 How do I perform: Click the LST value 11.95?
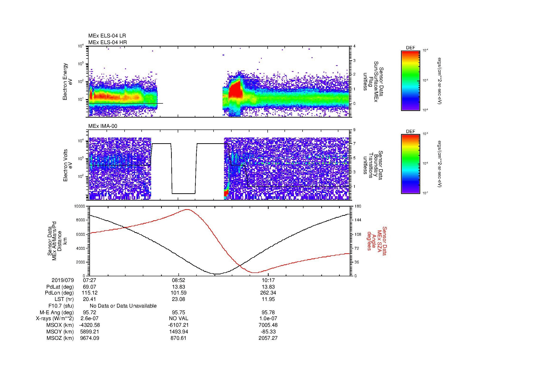[x=268, y=299]
